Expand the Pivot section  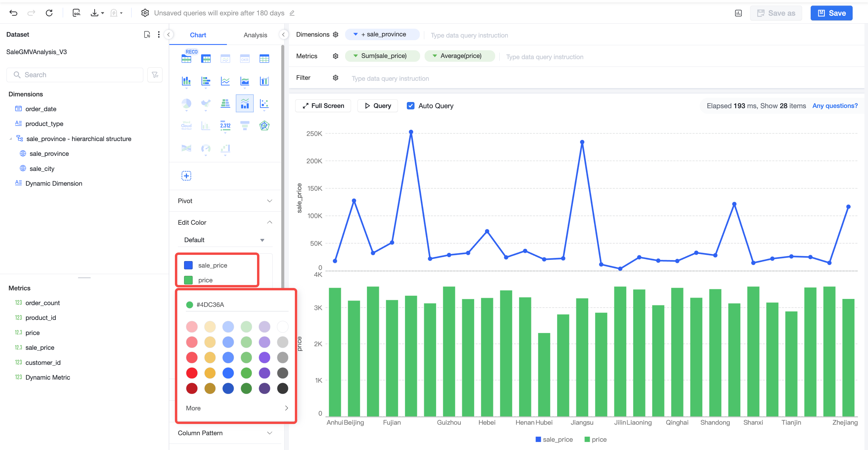tap(225, 201)
